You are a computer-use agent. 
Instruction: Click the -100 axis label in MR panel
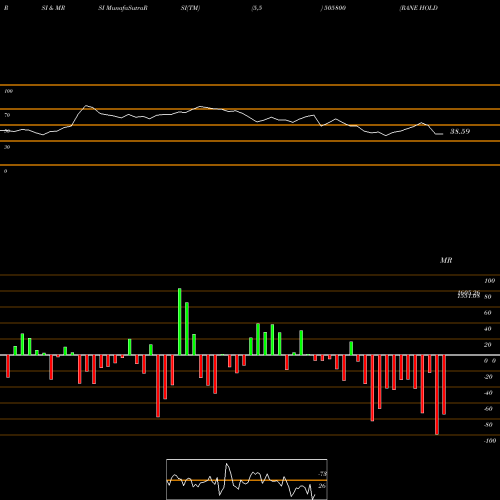click(x=490, y=441)
